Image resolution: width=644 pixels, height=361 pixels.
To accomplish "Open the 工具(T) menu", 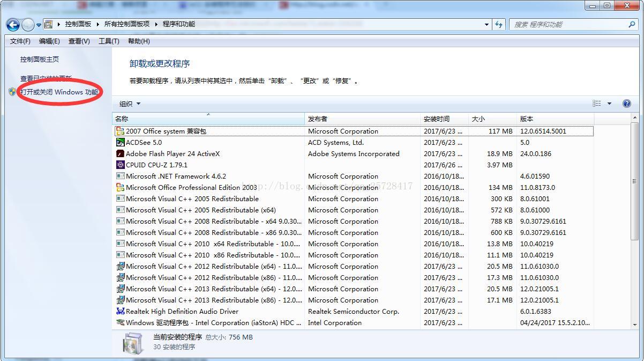I will point(109,41).
